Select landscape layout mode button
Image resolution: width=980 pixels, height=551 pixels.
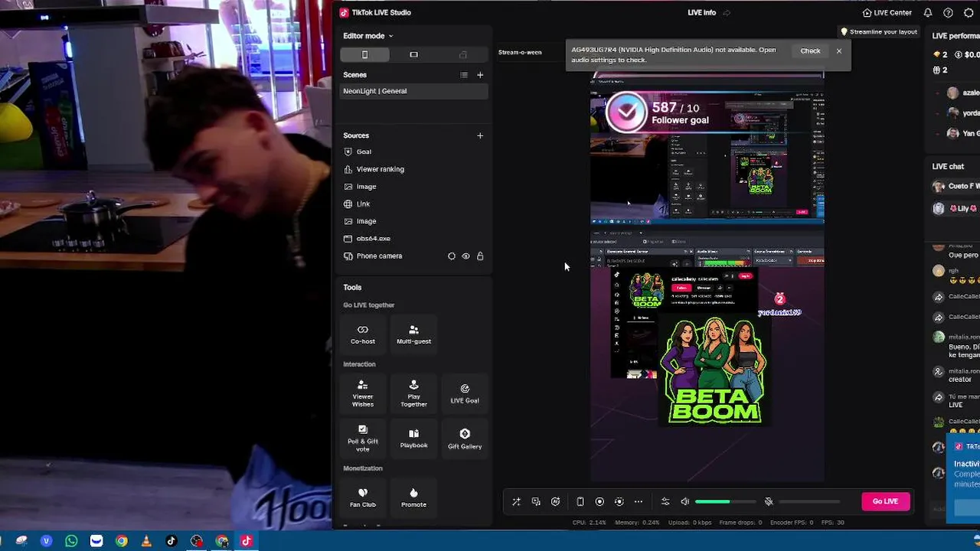tap(413, 54)
